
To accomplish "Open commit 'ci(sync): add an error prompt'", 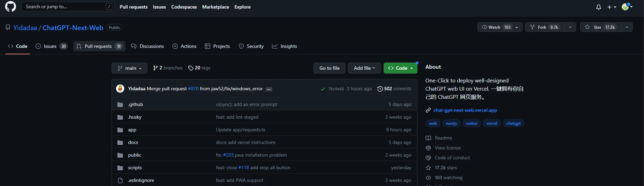I will 246,104.
